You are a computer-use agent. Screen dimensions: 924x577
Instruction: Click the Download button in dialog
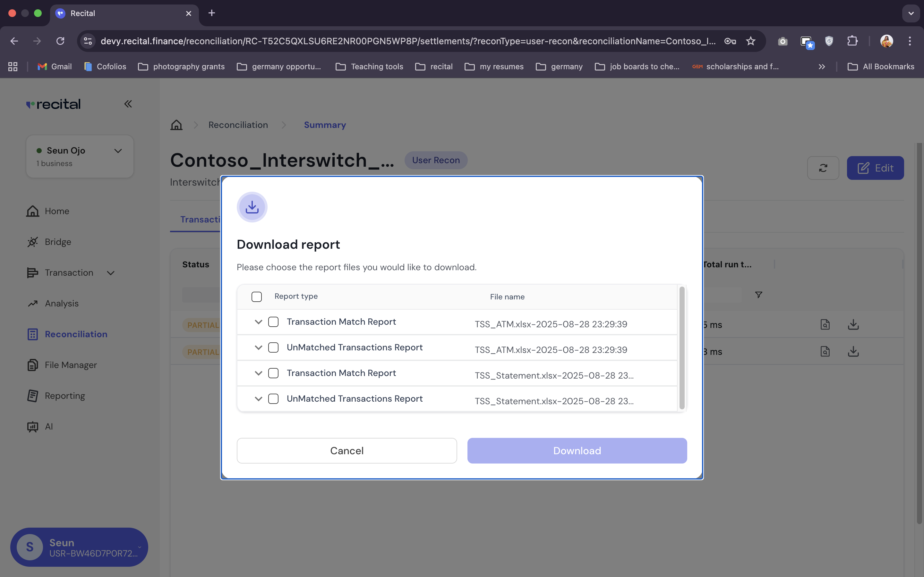577,450
